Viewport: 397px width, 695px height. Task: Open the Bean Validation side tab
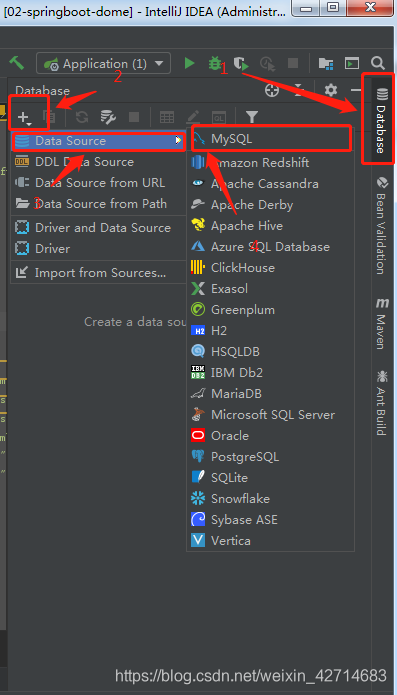tap(381, 225)
